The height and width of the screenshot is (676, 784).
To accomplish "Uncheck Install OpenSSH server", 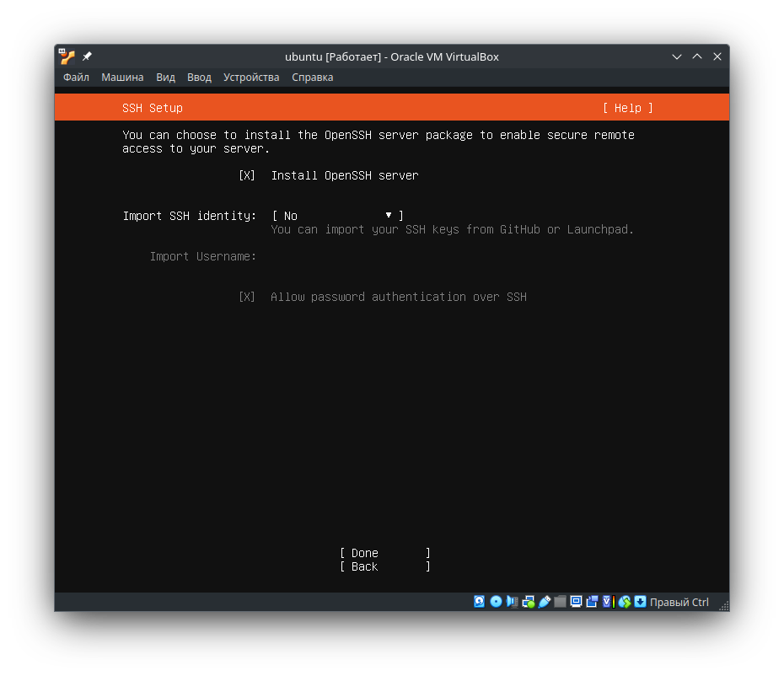I will (x=246, y=175).
